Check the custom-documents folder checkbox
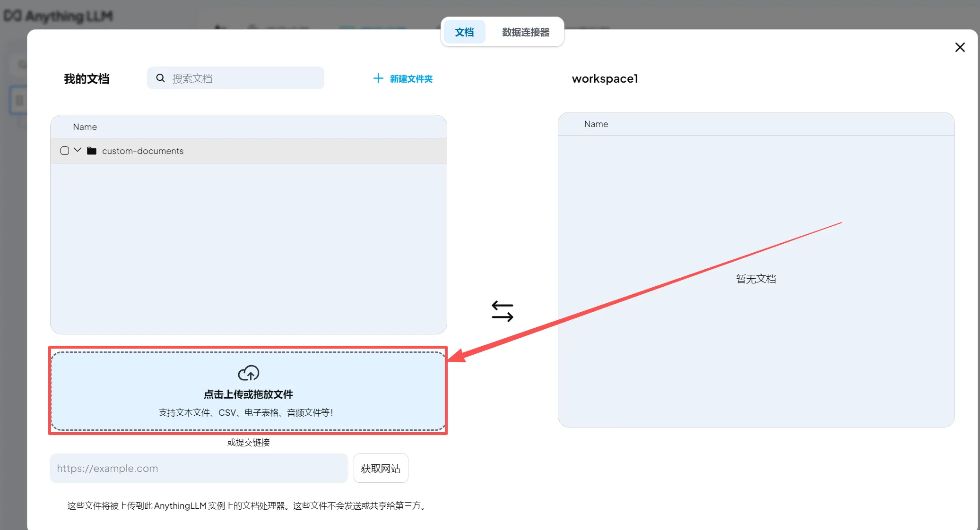 65,151
